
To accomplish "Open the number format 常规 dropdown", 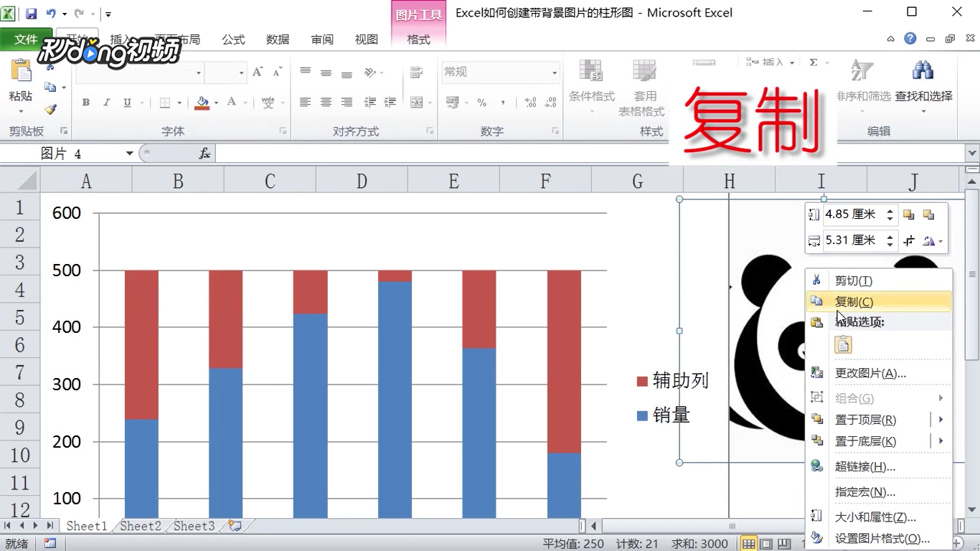I will pyautogui.click(x=554, y=72).
